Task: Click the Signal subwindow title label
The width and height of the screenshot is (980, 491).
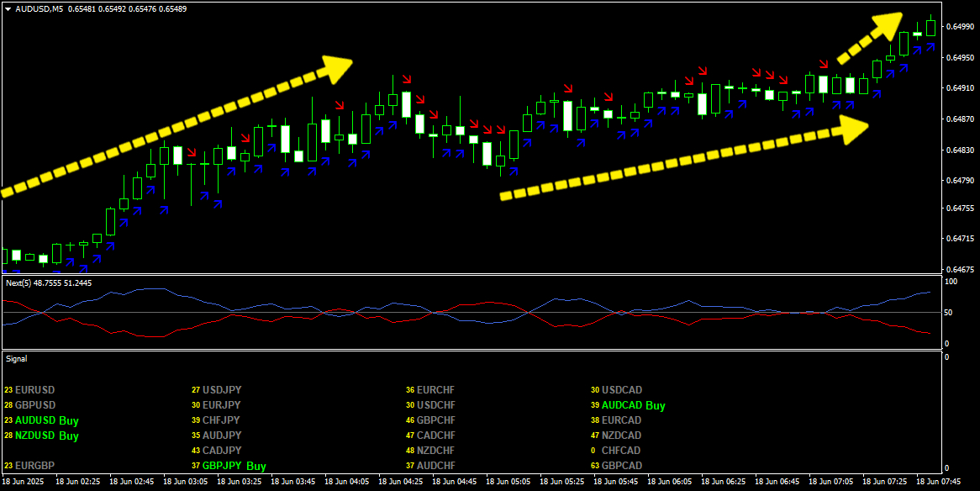Action: pos(17,359)
